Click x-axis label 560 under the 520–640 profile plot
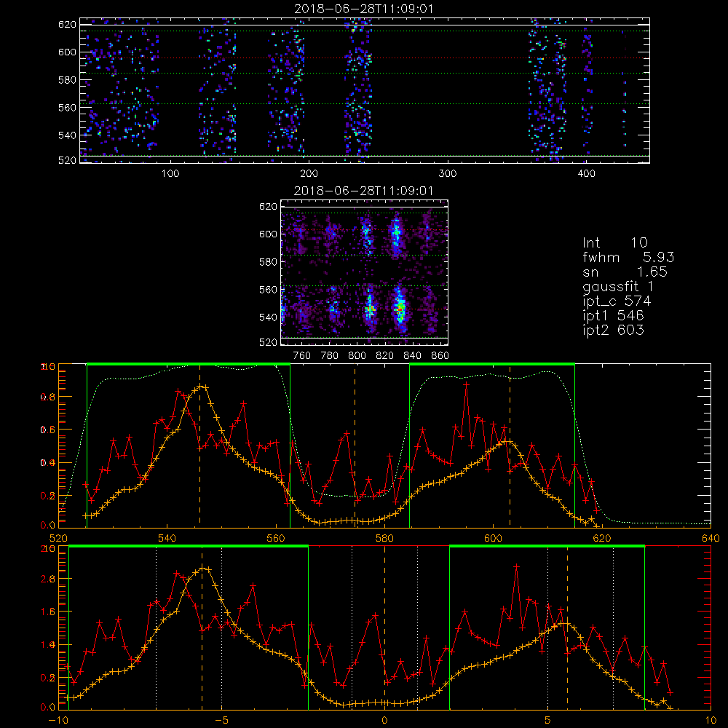Image resolution: width=728 pixels, height=728 pixels. (x=276, y=538)
